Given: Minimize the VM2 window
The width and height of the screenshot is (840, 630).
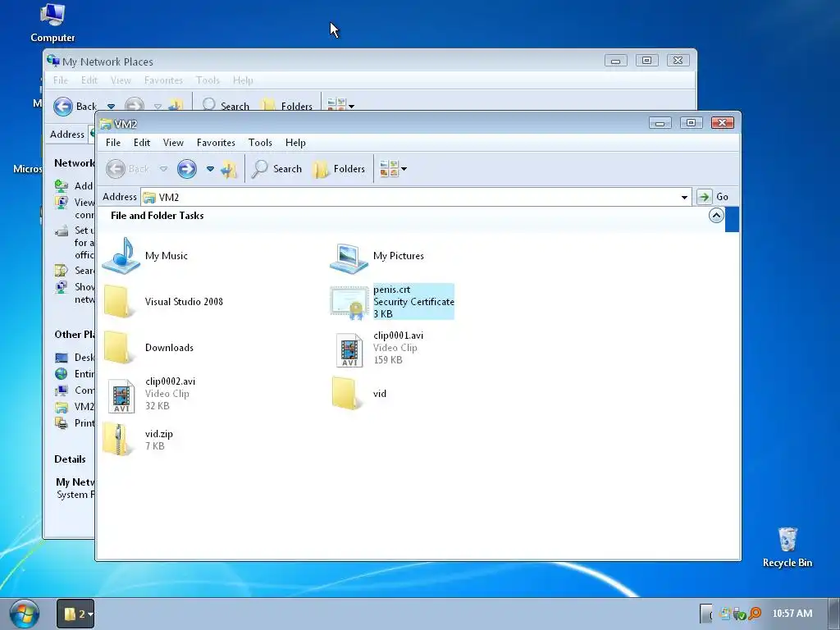Looking at the screenshot, I should pos(660,123).
